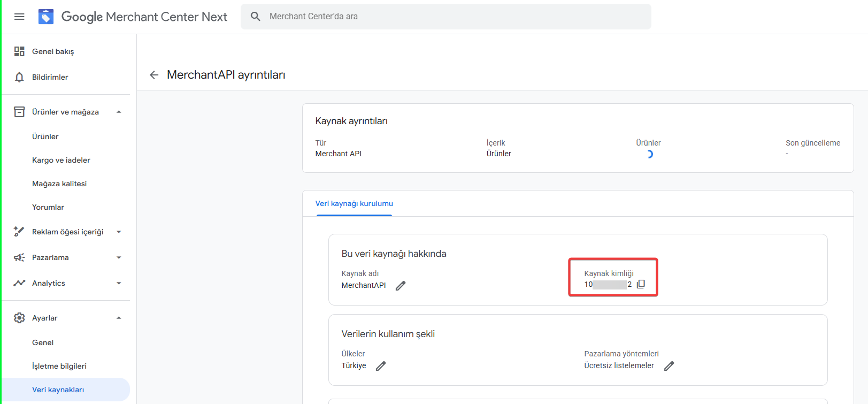The width and height of the screenshot is (868, 404).
Task: Click the Ülkeler label
Action: (354, 354)
